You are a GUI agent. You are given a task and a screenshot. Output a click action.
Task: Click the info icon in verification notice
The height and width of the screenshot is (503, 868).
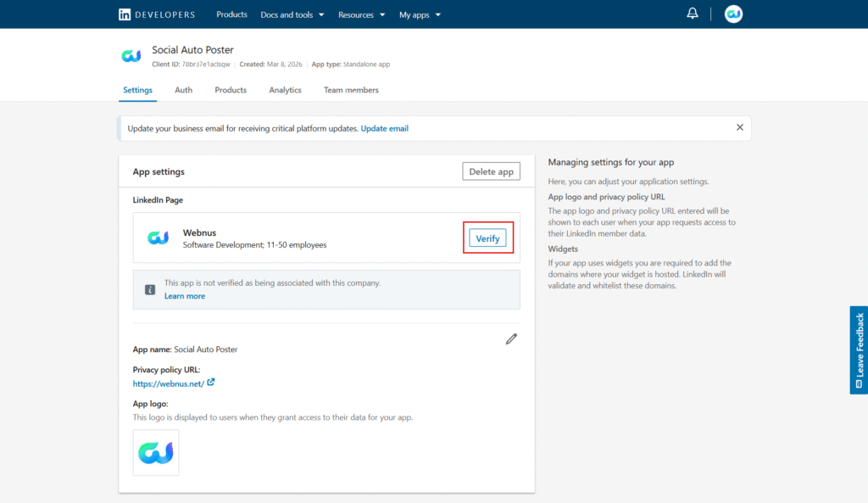tap(150, 289)
